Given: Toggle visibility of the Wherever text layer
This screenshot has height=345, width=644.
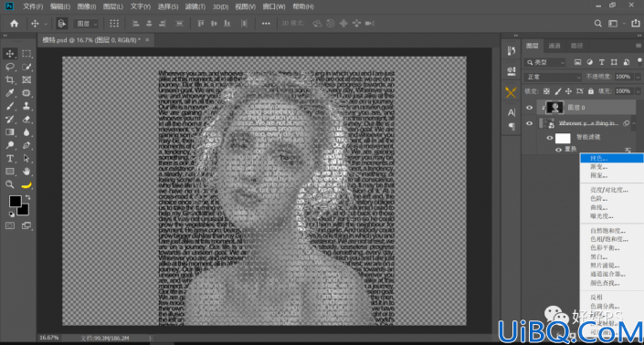Looking at the screenshot, I should tap(529, 123).
